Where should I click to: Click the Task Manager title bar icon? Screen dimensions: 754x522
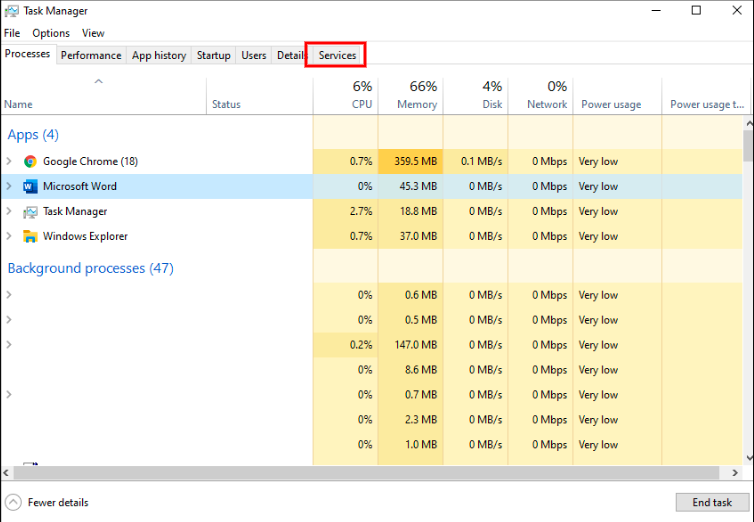click(11, 11)
